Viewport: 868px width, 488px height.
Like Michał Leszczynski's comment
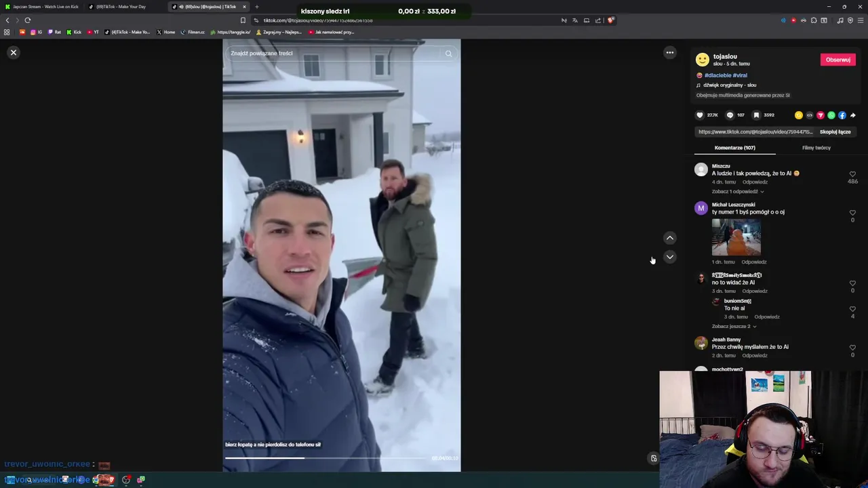click(852, 213)
